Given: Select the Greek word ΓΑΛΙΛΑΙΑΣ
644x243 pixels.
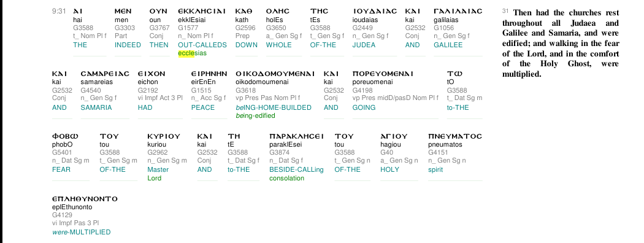Looking at the screenshot, I should (458, 12).
